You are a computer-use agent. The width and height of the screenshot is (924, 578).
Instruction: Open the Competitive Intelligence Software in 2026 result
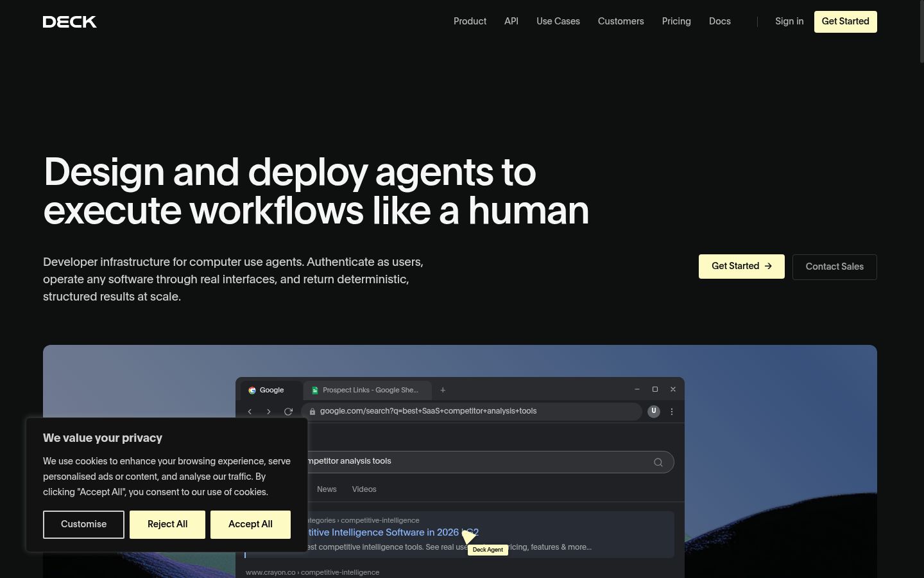coord(393,532)
